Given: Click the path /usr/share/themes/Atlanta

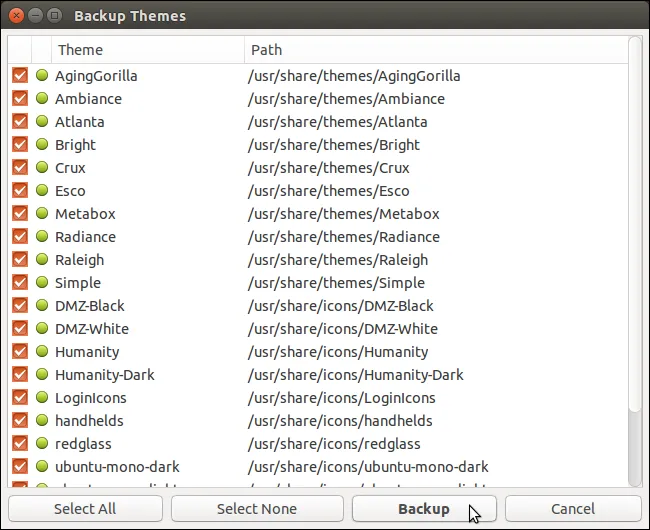Looking at the screenshot, I should click(337, 122).
